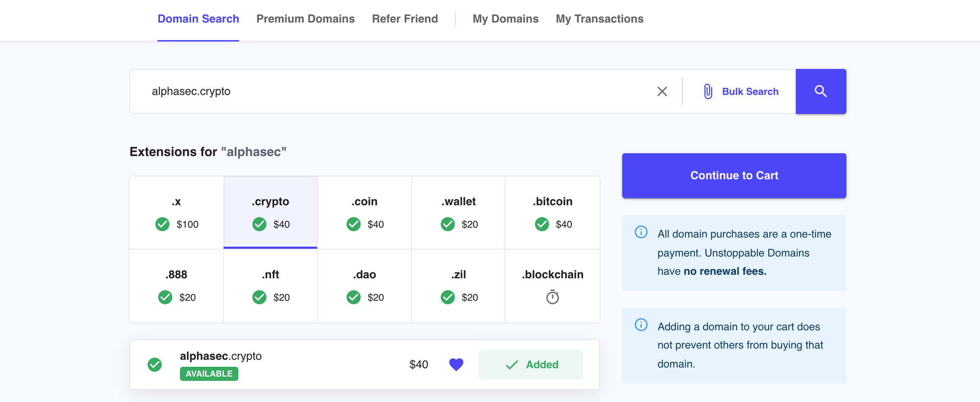Click the Bulk Search paperclip icon

coord(708,92)
